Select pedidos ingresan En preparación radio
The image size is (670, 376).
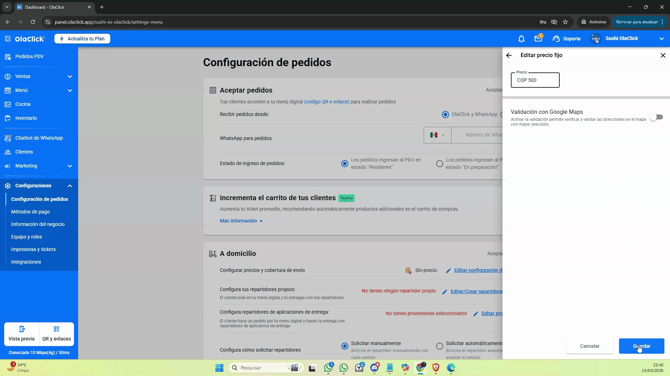(439, 164)
